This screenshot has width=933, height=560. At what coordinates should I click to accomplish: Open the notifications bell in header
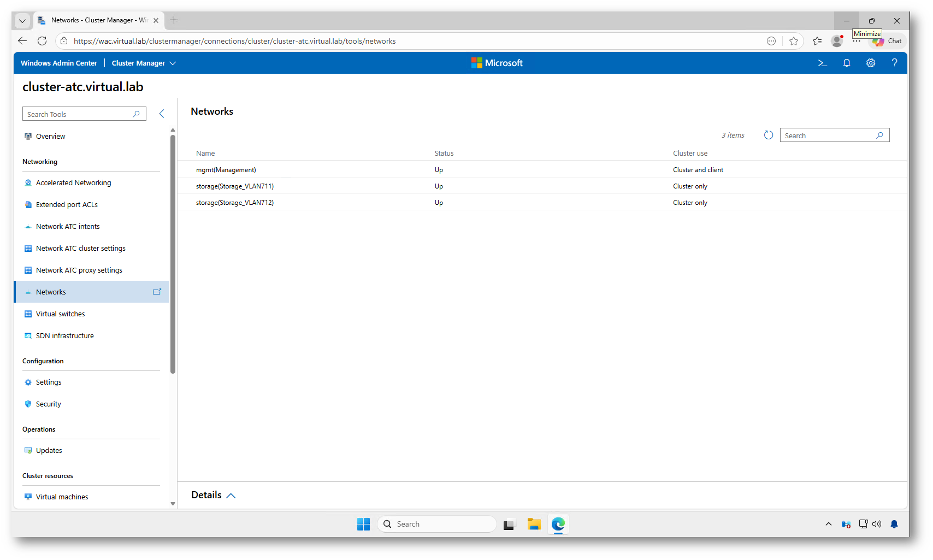coord(847,63)
